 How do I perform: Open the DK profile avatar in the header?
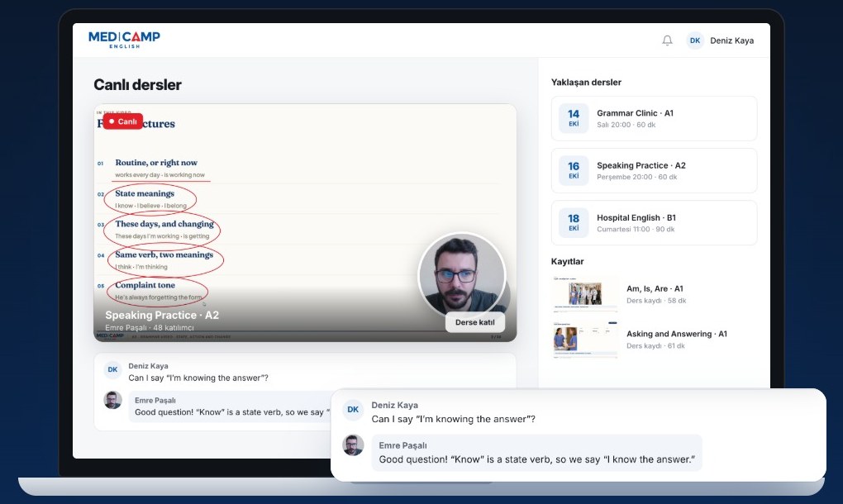[x=695, y=40]
